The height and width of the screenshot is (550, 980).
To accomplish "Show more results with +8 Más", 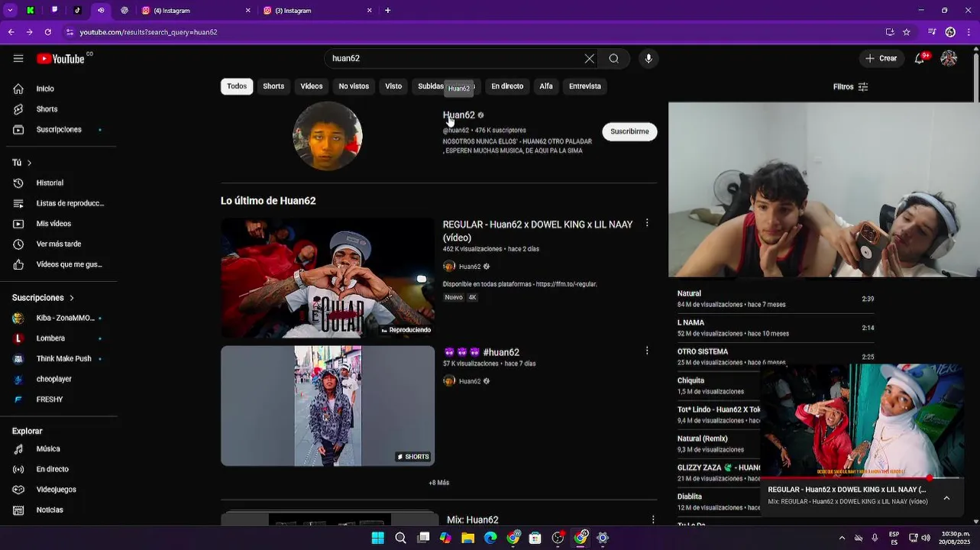I will click(x=439, y=483).
